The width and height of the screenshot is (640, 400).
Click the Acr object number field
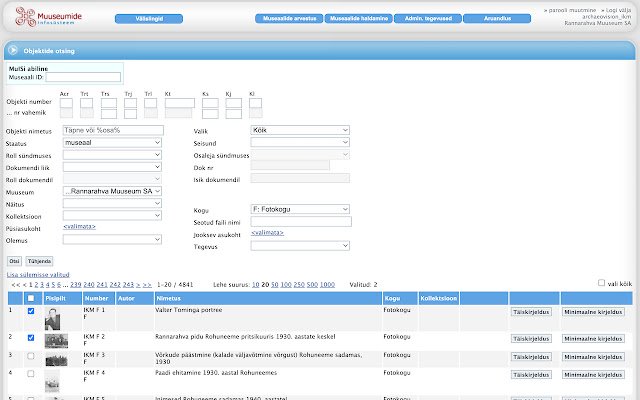click(66, 103)
